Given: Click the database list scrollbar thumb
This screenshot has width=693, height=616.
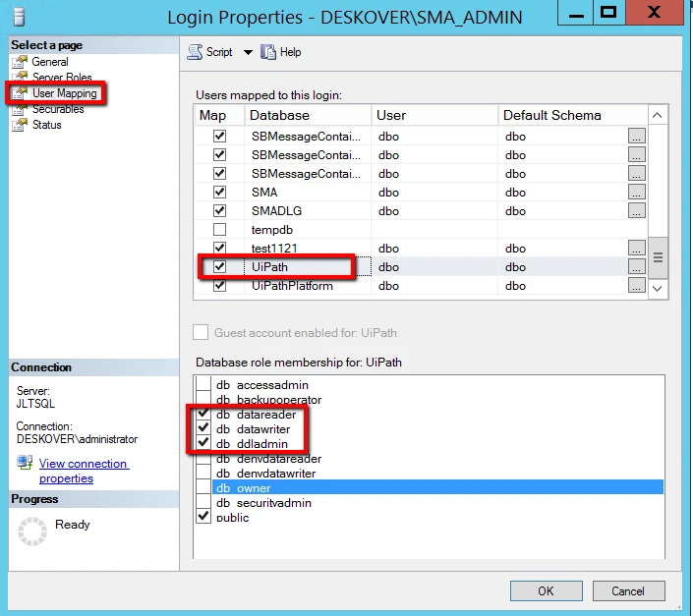Looking at the screenshot, I should coord(658,257).
